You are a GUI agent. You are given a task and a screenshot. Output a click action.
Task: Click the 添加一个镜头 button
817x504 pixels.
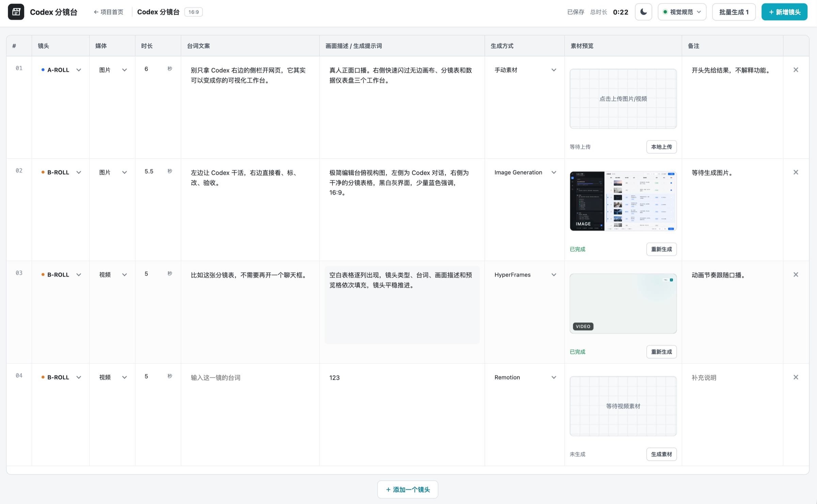tap(407, 490)
